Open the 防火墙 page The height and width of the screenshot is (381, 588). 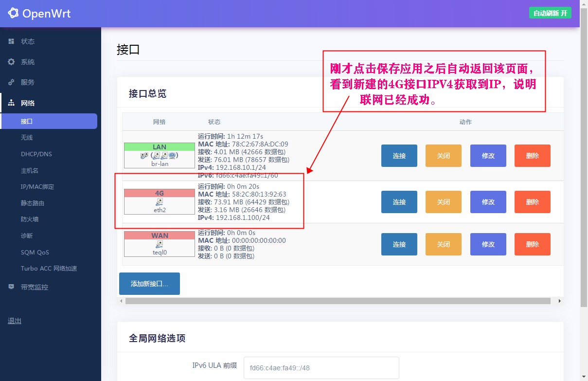coord(30,219)
